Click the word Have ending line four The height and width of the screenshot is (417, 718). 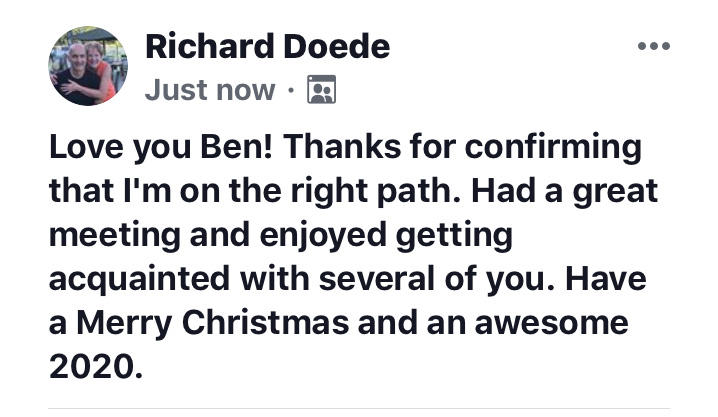pos(606,279)
